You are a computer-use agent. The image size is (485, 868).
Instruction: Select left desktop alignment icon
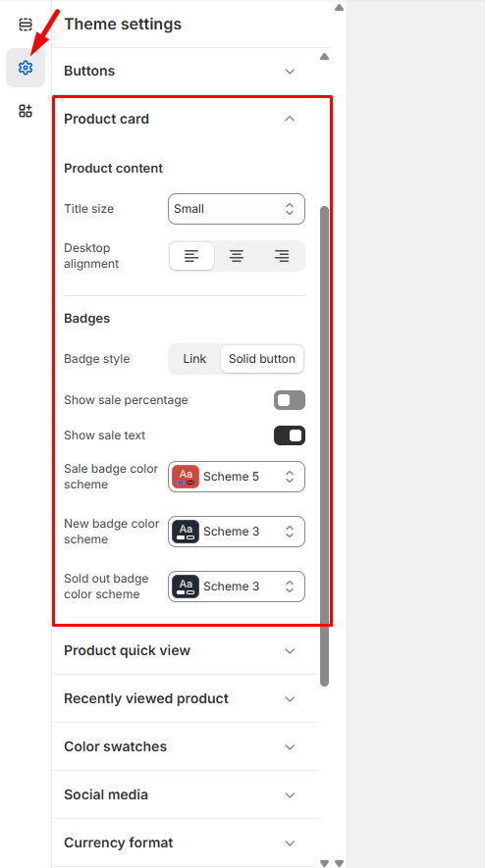click(x=191, y=256)
